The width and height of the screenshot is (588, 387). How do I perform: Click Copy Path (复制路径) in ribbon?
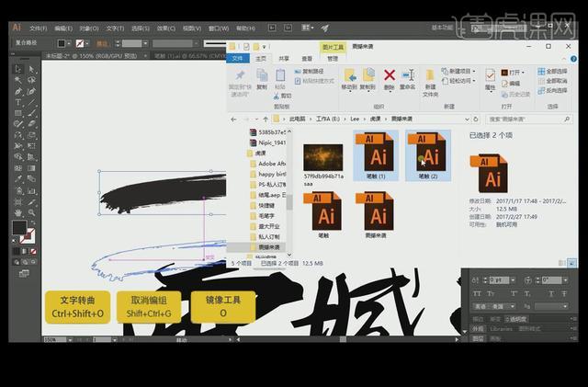click(312, 71)
